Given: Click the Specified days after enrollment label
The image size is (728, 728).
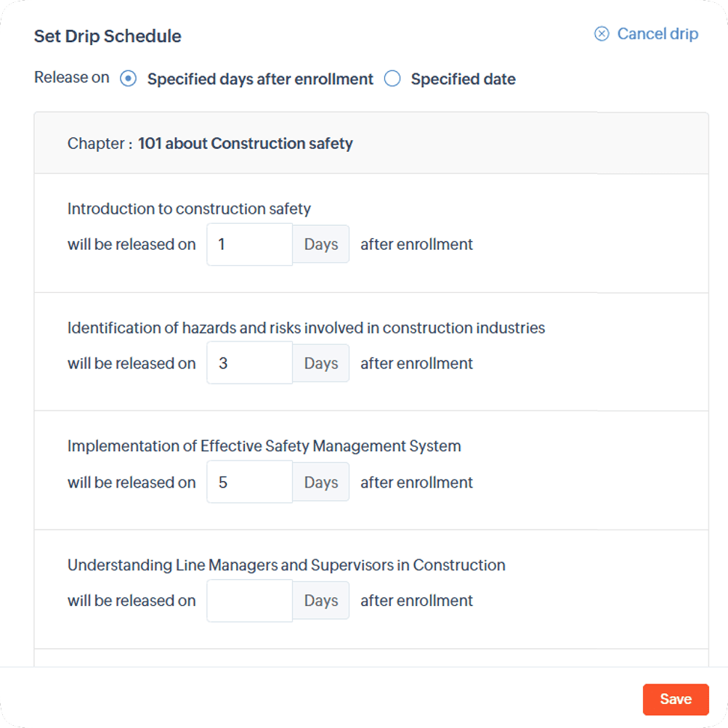Looking at the screenshot, I should coord(260,79).
